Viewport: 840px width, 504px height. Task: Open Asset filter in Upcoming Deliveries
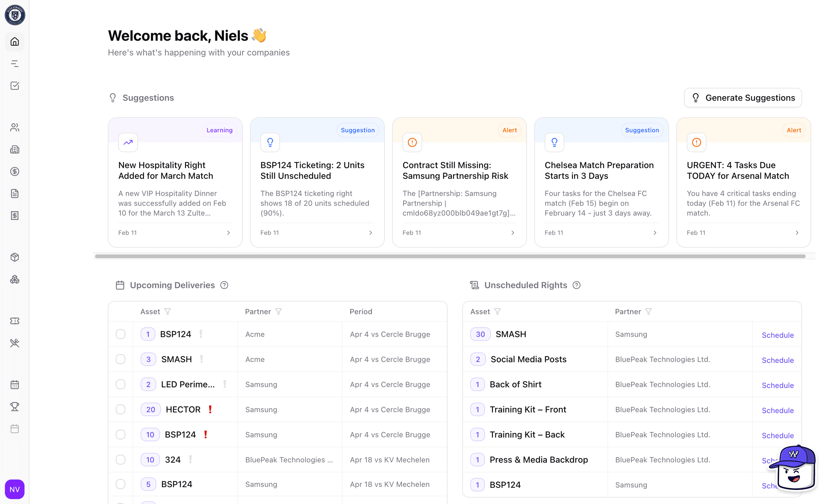(x=168, y=311)
